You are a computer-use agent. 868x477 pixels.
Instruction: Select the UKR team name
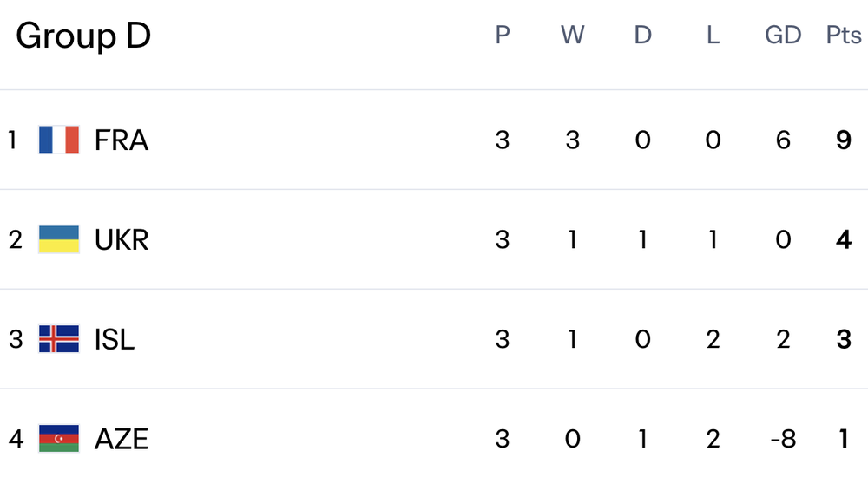pyautogui.click(x=122, y=239)
